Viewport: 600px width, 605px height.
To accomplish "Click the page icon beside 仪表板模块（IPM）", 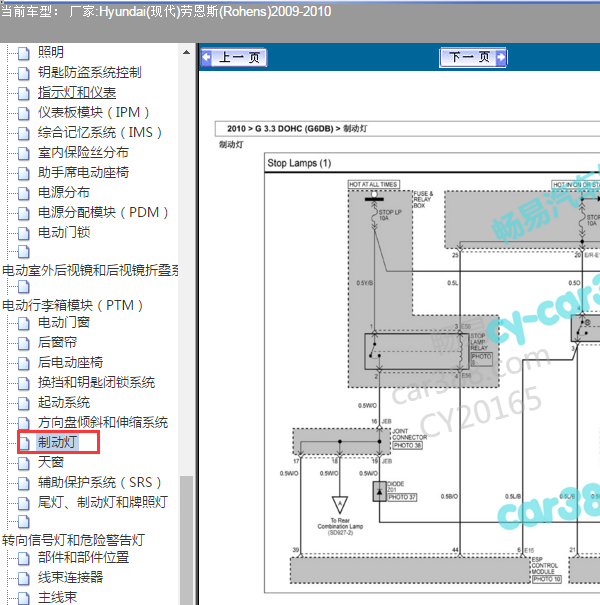I will (24, 113).
